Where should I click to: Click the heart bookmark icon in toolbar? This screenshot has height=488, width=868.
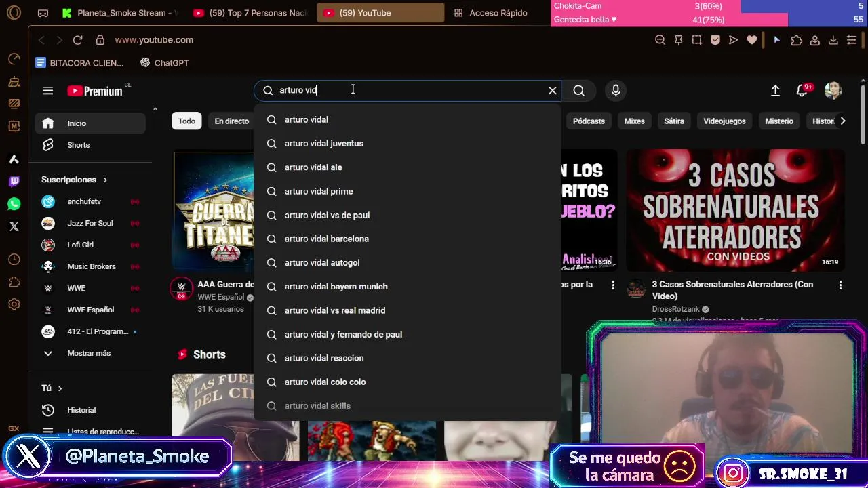751,40
